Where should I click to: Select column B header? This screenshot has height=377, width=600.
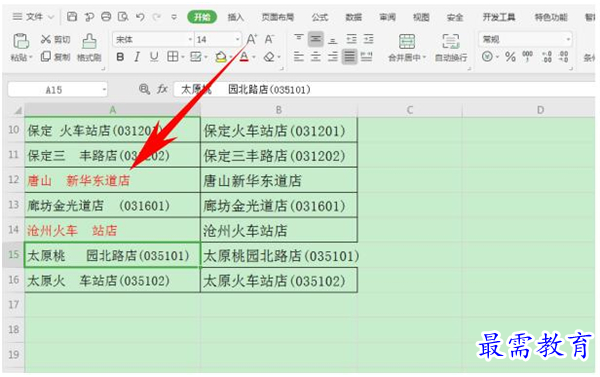279,110
